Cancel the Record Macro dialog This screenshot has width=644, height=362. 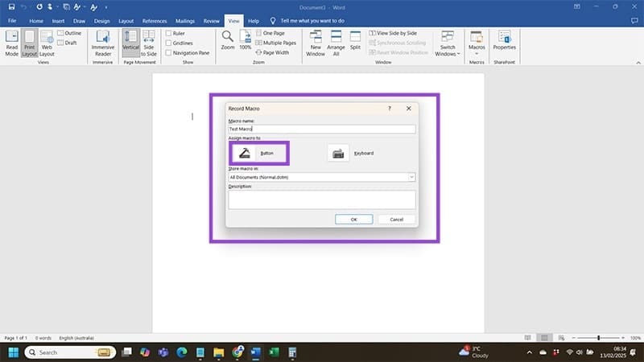coord(396,219)
